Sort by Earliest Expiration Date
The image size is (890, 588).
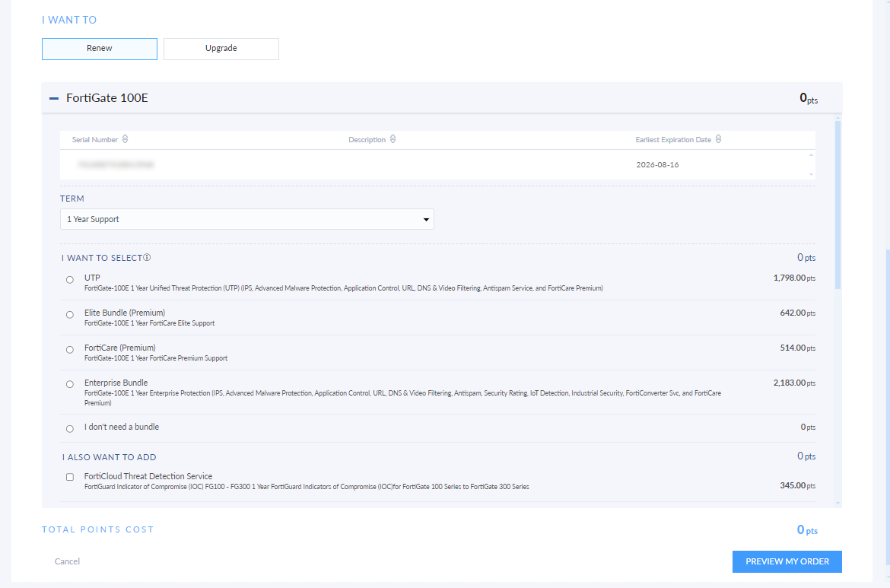coord(720,138)
